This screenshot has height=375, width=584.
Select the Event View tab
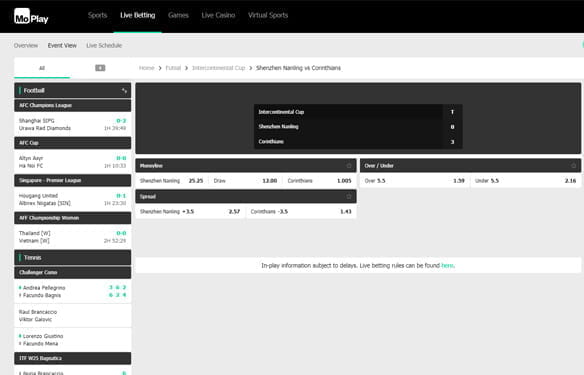coord(62,45)
